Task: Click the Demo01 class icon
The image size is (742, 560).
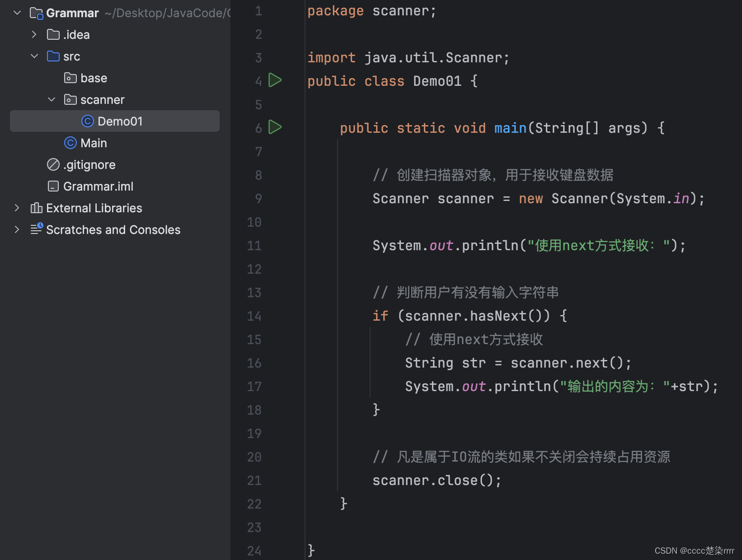Action: (88, 121)
